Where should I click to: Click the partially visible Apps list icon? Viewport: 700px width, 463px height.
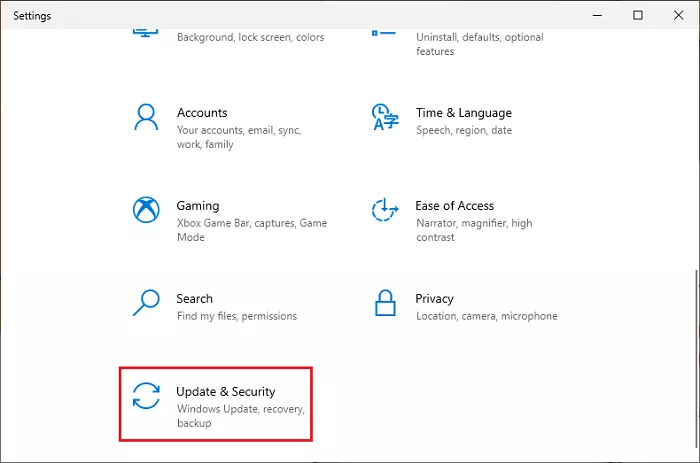click(x=384, y=33)
